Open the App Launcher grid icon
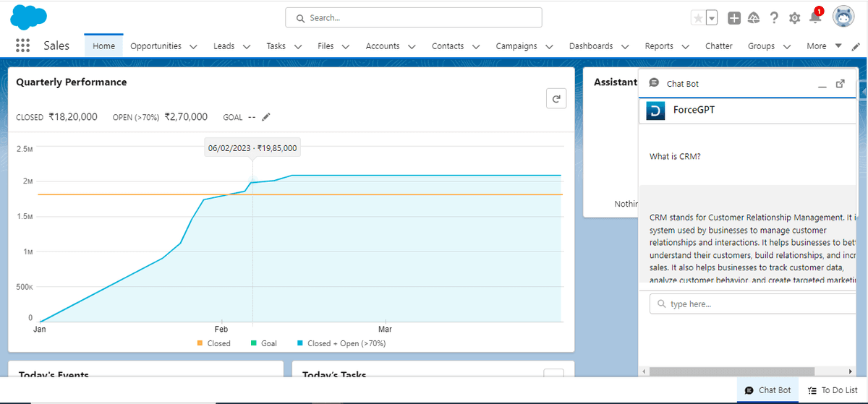This screenshot has height=404, width=868. click(x=22, y=46)
